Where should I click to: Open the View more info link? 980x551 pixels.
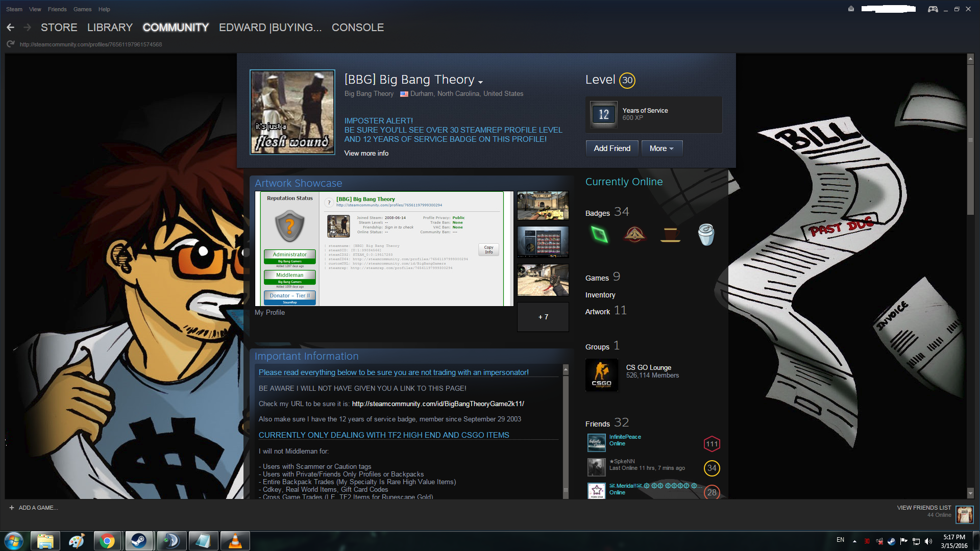click(366, 153)
